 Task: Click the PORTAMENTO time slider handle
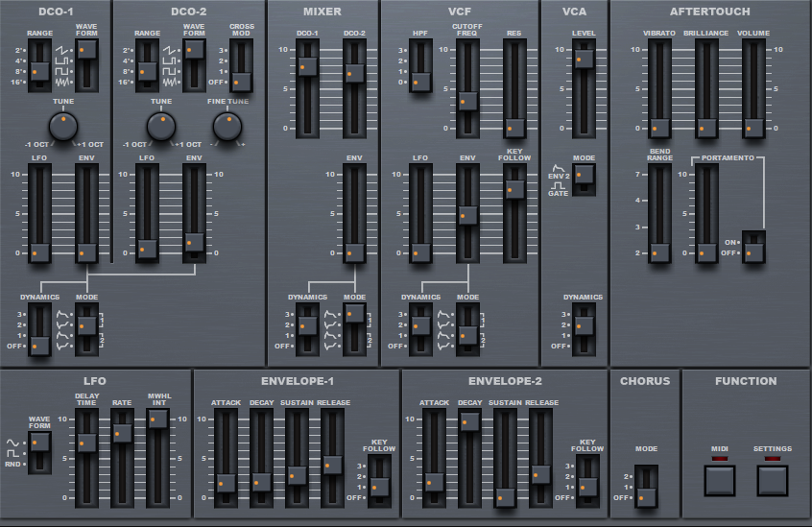(706, 253)
